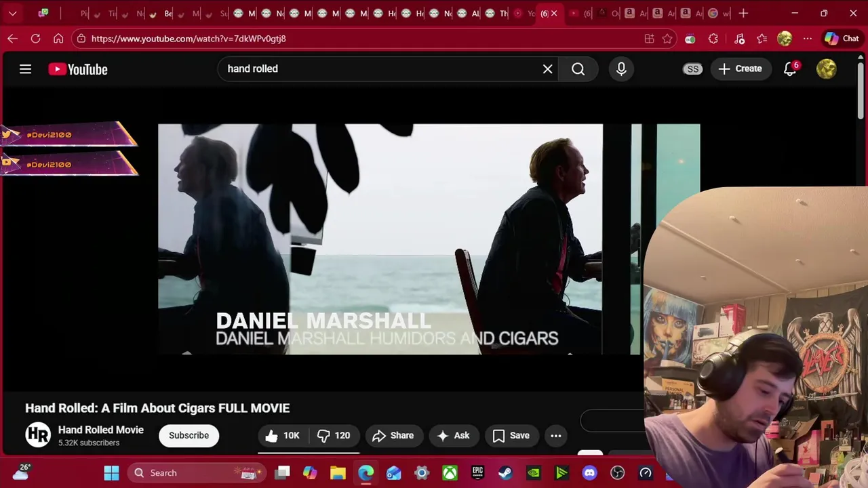Open Discord from the taskbar

pos(589,472)
